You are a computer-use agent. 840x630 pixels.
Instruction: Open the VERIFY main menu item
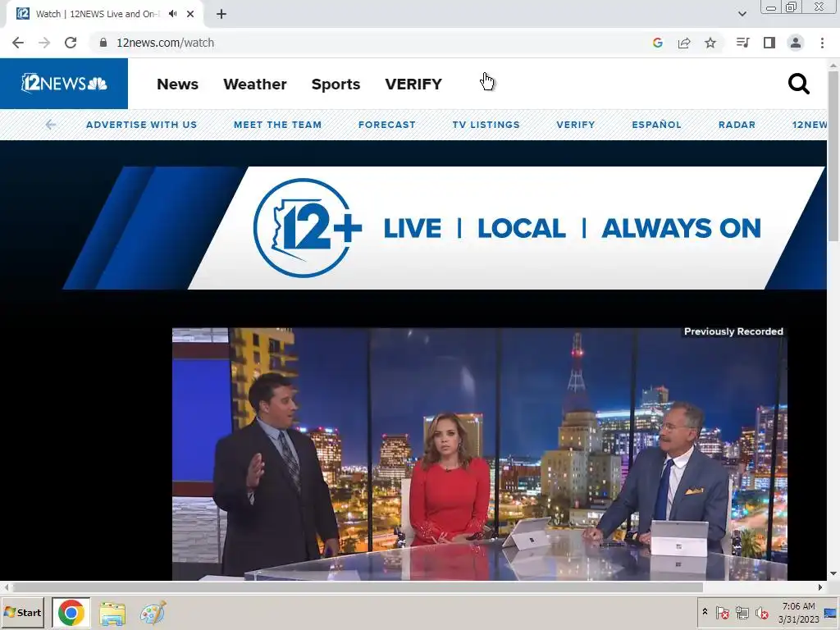(x=413, y=84)
